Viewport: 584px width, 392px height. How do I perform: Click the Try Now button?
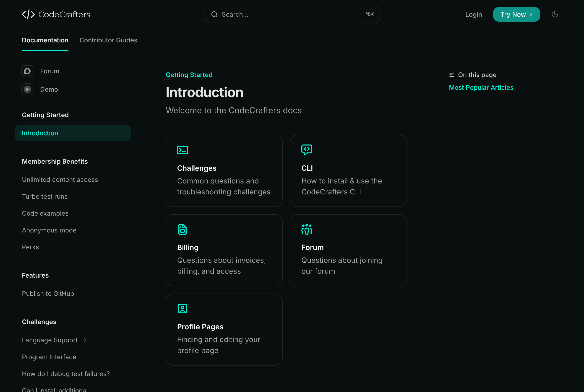click(x=516, y=15)
